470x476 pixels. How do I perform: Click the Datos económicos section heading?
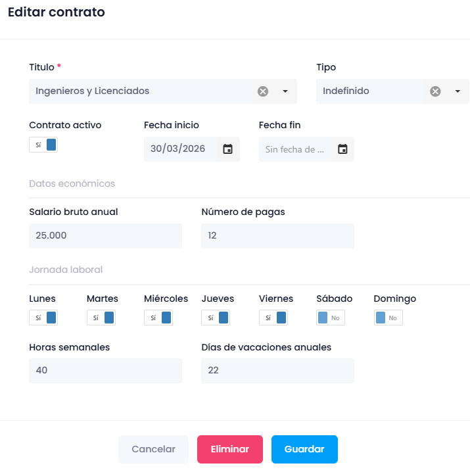(x=72, y=183)
